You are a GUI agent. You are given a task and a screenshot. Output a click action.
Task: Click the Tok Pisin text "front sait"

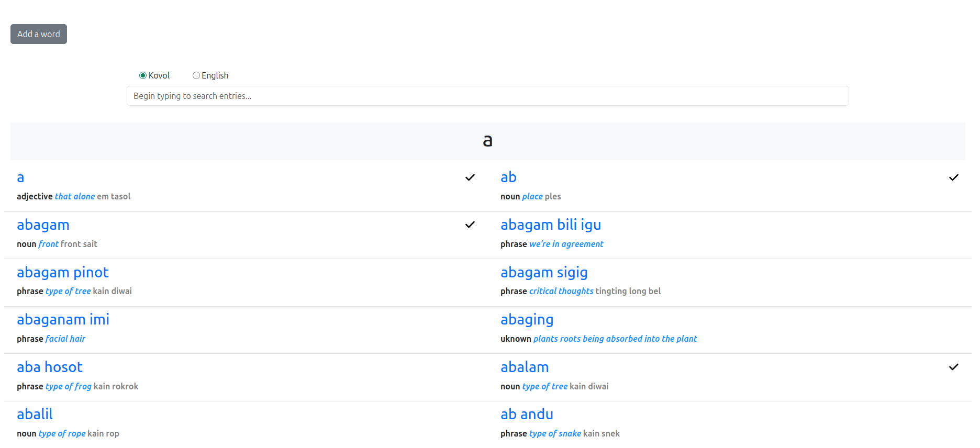point(79,244)
